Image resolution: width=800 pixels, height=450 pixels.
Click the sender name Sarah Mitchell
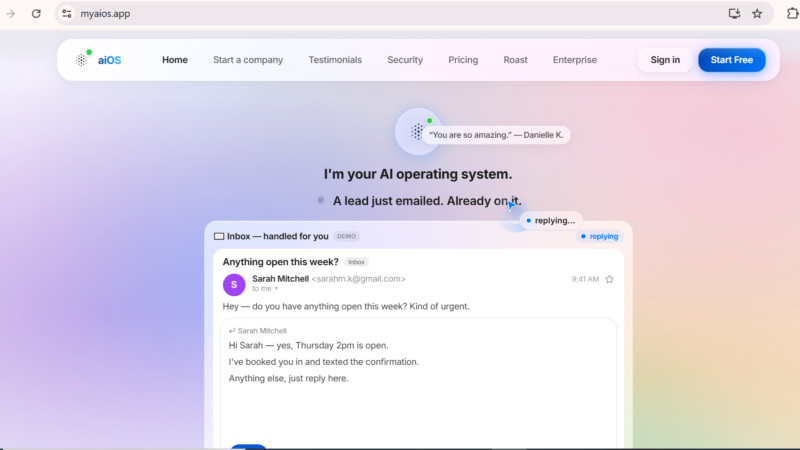click(x=280, y=279)
